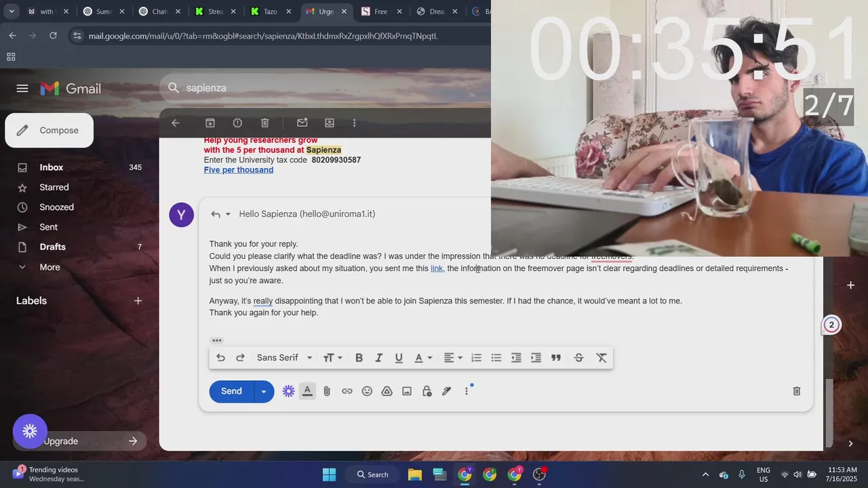Viewport: 868px width, 488px height.
Task: Open more actions menu in mail toolbar
Action: (354, 123)
